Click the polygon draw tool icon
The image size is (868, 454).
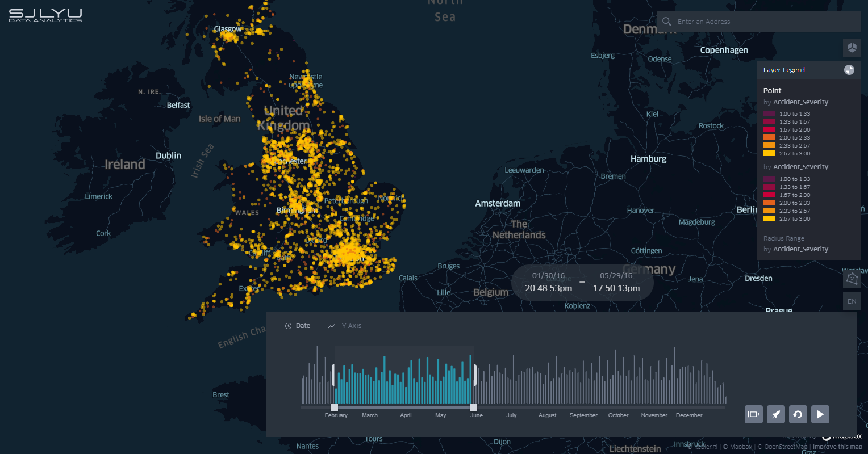[852, 278]
